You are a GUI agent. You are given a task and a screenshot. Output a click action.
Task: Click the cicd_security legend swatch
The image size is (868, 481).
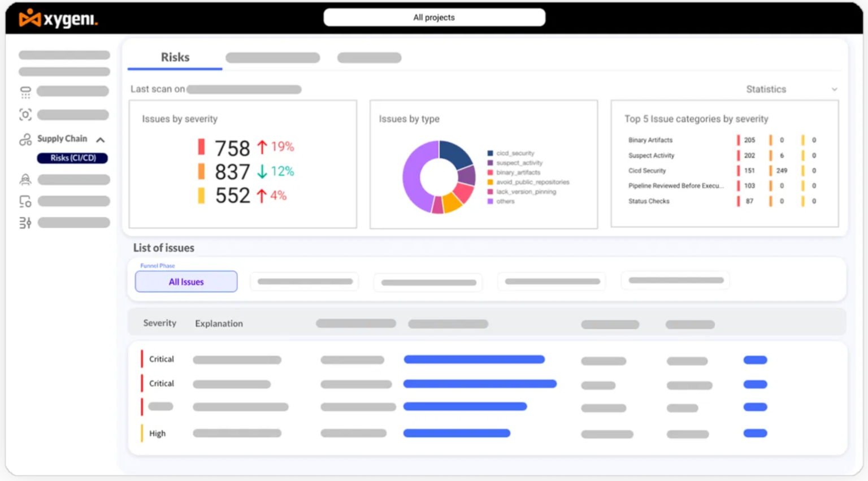491,153
